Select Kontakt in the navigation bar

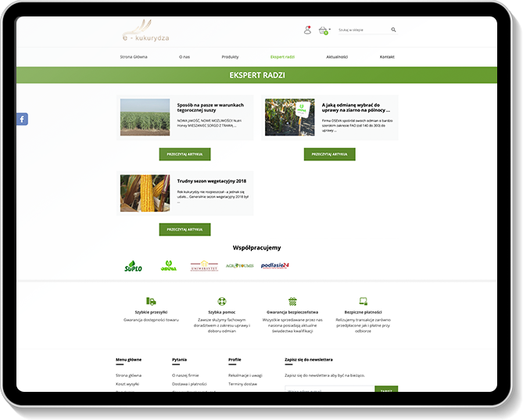point(387,57)
